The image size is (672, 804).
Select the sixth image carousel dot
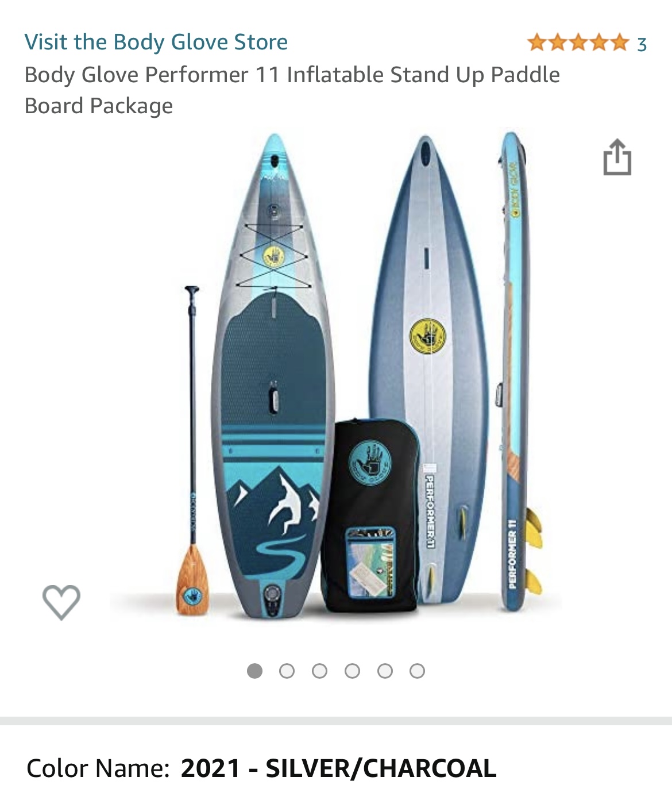pyautogui.click(x=418, y=671)
